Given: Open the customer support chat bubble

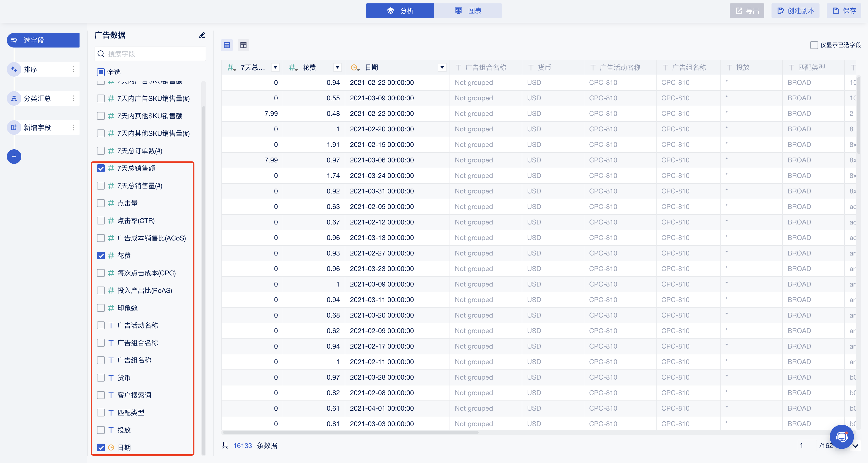Looking at the screenshot, I should point(841,437).
